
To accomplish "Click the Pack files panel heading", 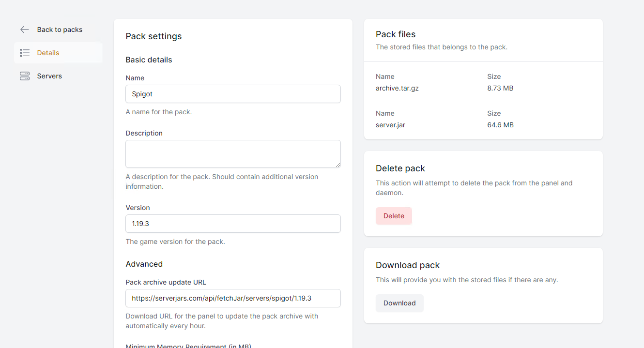I will click(396, 34).
